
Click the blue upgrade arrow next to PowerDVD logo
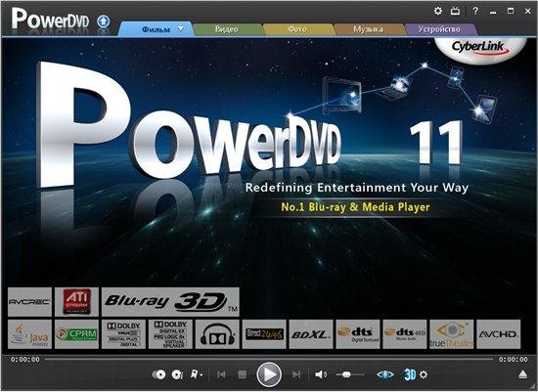pyautogui.click(x=104, y=22)
